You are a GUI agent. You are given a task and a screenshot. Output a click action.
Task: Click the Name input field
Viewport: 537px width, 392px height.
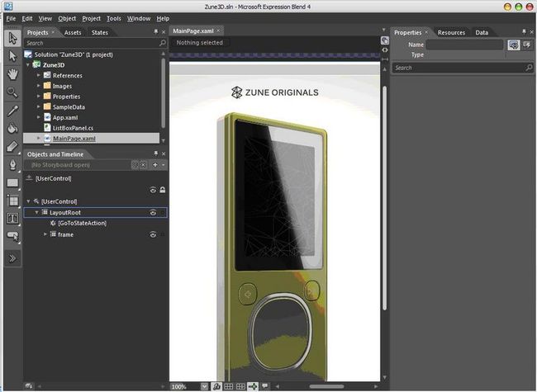(465, 45)
